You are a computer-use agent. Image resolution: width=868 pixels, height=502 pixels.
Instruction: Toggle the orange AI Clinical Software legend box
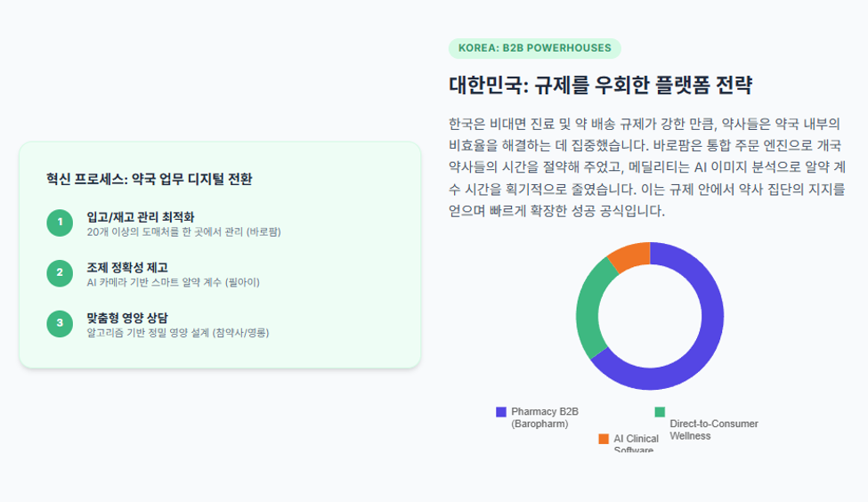point(604,439)
